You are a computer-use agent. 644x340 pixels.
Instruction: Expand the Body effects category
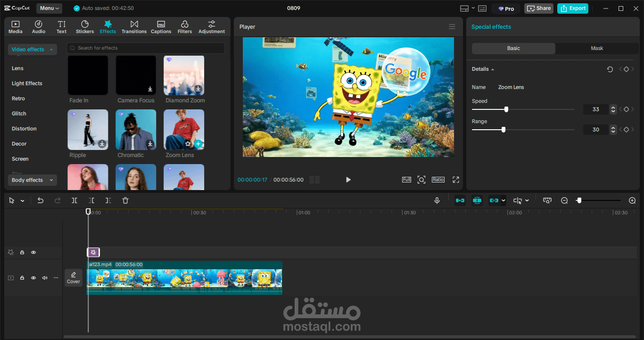click(33, 180)
